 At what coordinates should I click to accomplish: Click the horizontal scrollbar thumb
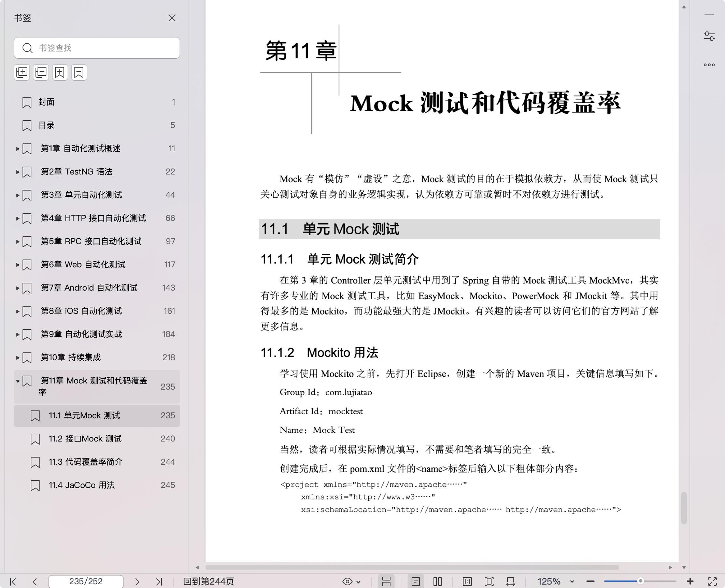[412, 568]
